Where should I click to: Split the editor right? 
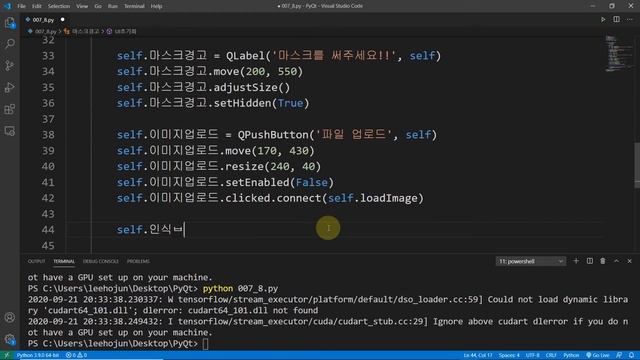click(616, 19)
